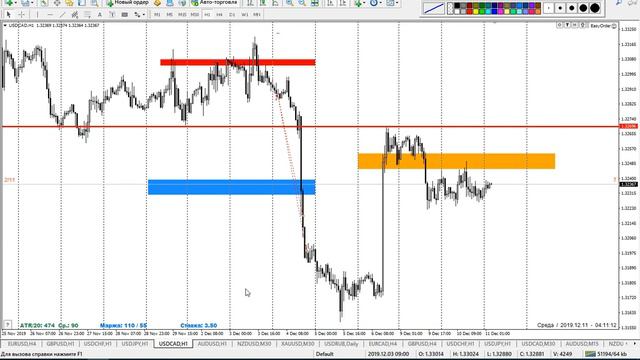640x360 pixels.
Task: Select the Fibonacci Retracement tool
Action: click(87, 15)
